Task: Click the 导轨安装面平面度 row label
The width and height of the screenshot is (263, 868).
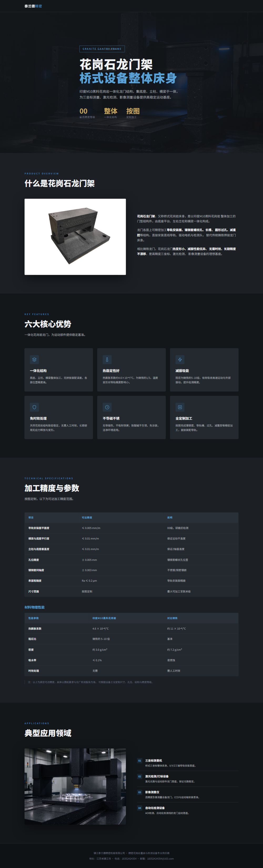Action: click(39, 528)
